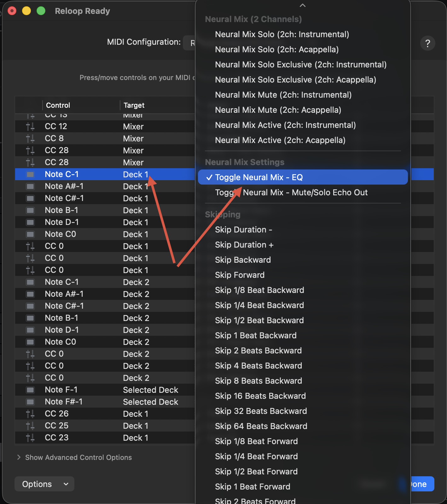The width and height of the screenshot is (447, 504).
Task: Click the Control column header
Action: click(x=58, y=105)
